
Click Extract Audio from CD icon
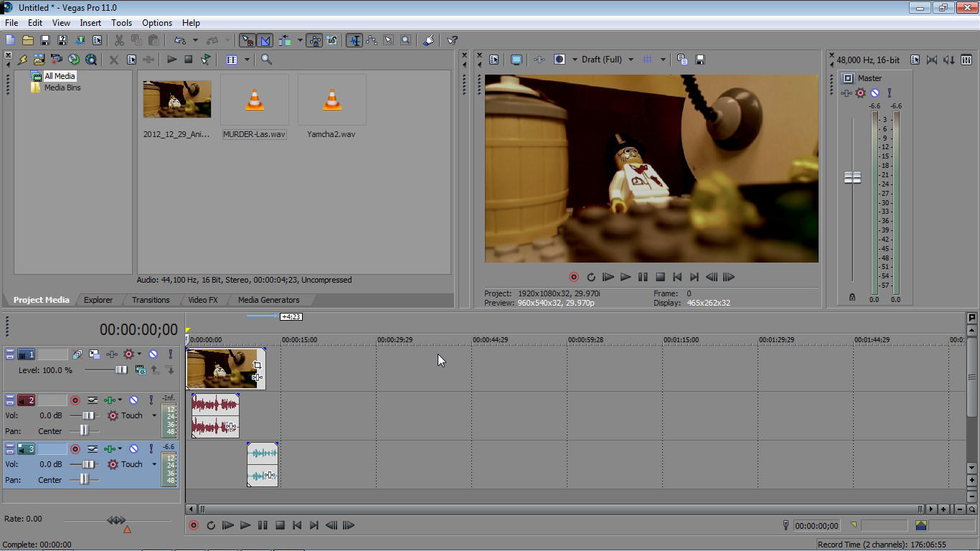coord(73,60)
